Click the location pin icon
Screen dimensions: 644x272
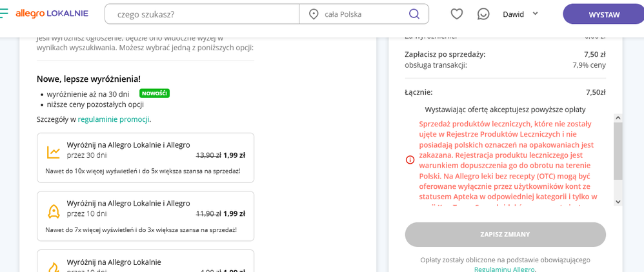point(314,14)
